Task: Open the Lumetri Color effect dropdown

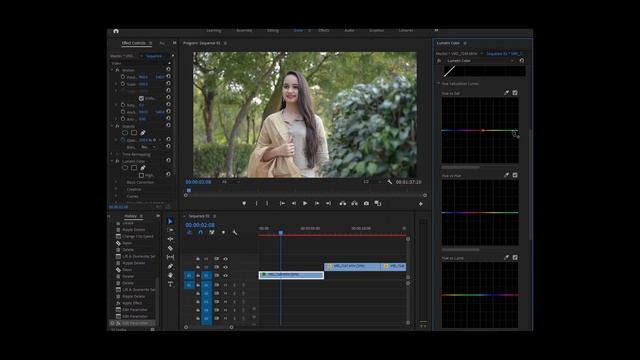Action: [480, 60]
